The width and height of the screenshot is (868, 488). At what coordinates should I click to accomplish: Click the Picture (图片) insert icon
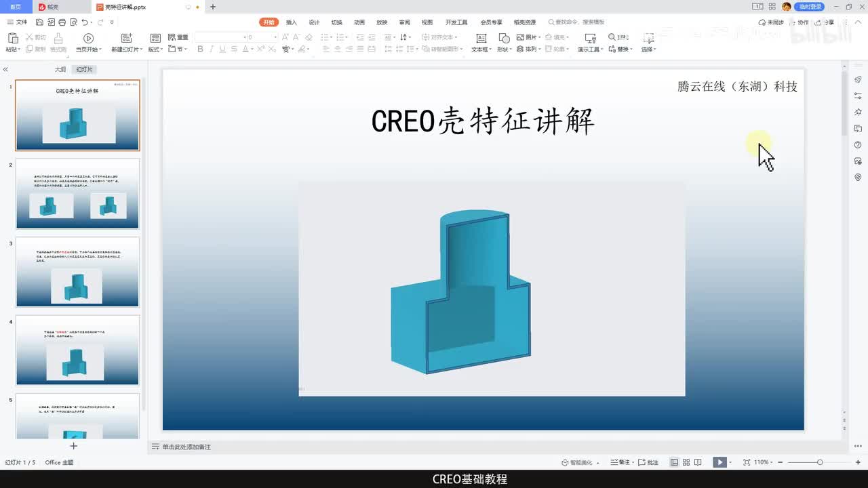coord(520,37)
